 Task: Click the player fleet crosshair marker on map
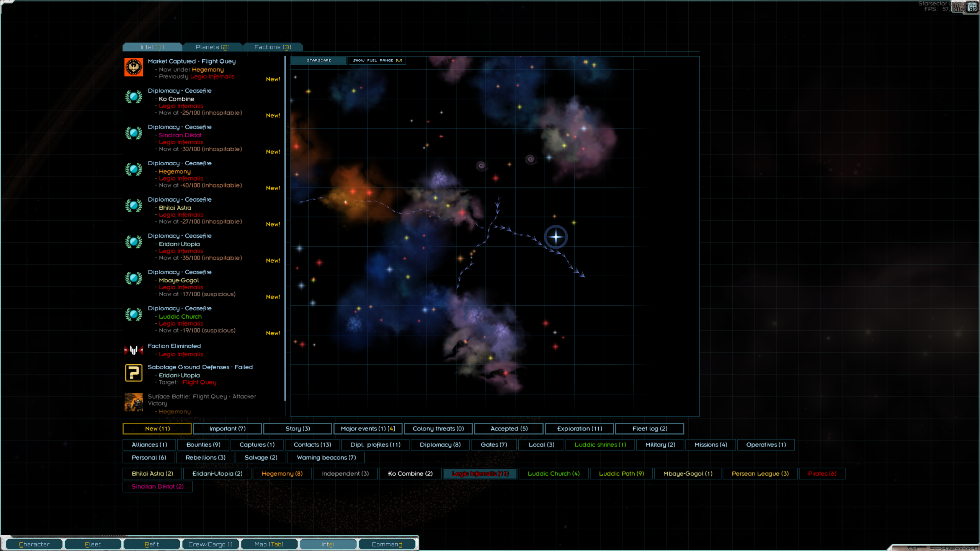click(556, 237)
